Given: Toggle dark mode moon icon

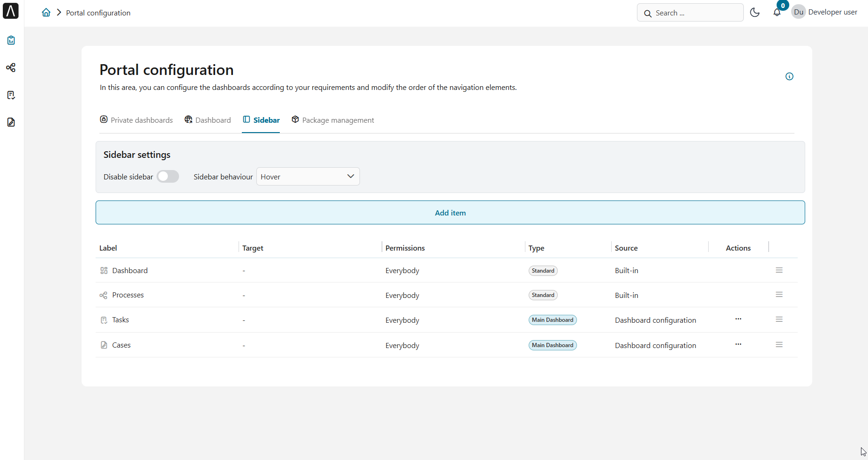Looking at the screenshot, I should click(755, 13).
